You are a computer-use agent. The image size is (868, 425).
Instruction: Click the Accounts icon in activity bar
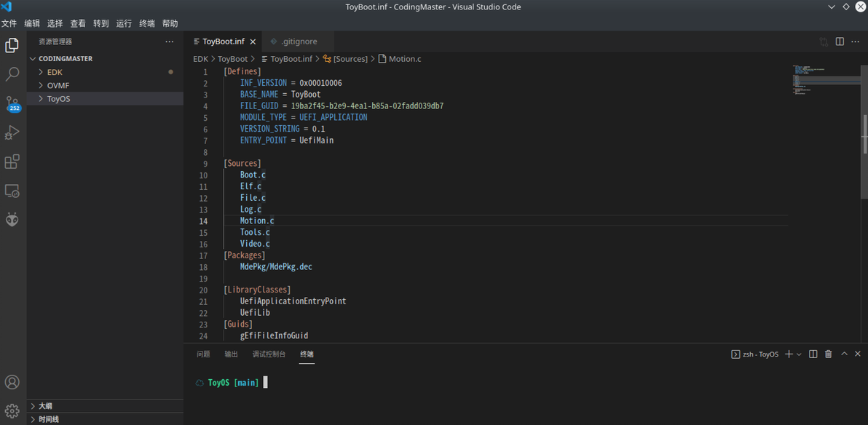pyautogui.click(x=12, y=382)
